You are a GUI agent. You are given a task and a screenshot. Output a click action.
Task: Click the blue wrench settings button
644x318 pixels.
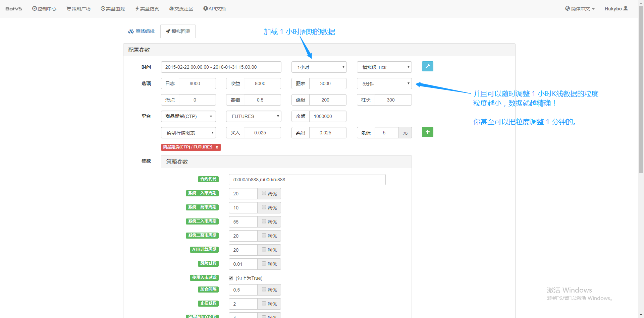click(427, 66)
